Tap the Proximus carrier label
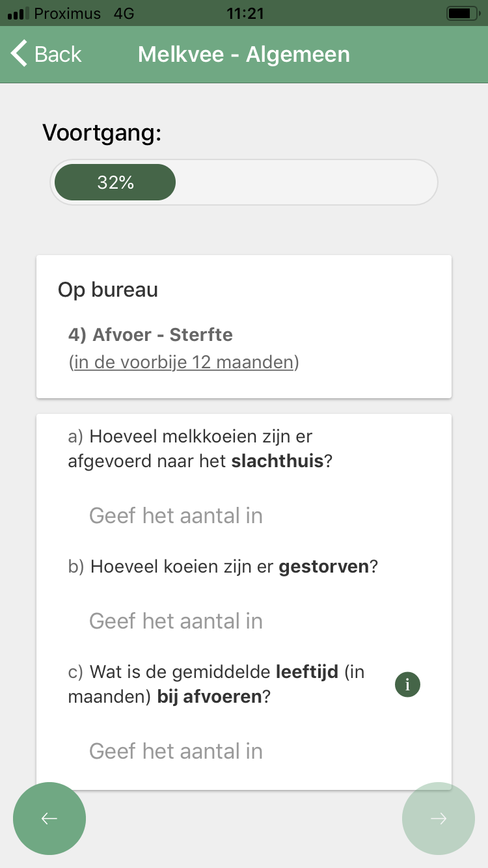Screen dimensions: 488x868 (68, 14)
